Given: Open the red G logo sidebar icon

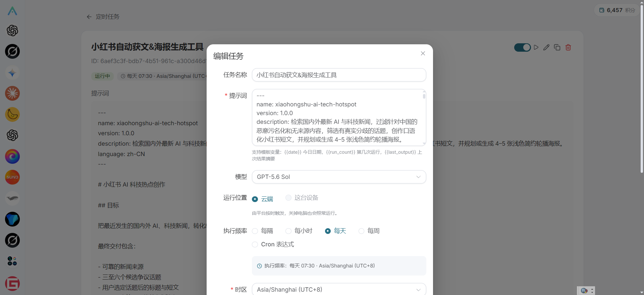Looking at the screenshot, I should 12,284.
